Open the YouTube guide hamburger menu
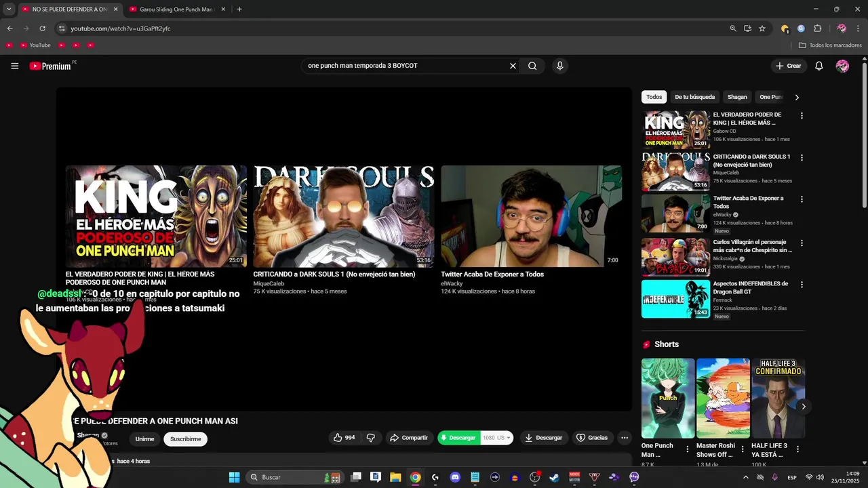The width and height of the screenshot is (868, 488). 15,66
